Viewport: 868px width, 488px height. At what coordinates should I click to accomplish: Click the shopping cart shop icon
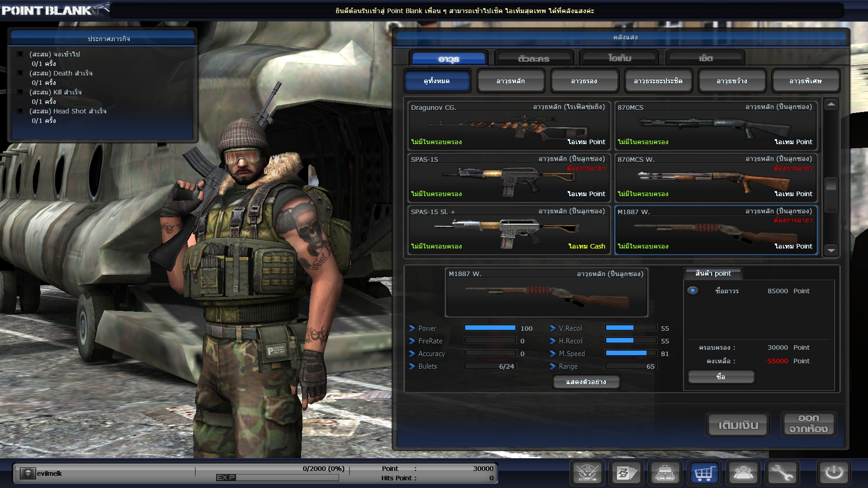pos(704,473)
